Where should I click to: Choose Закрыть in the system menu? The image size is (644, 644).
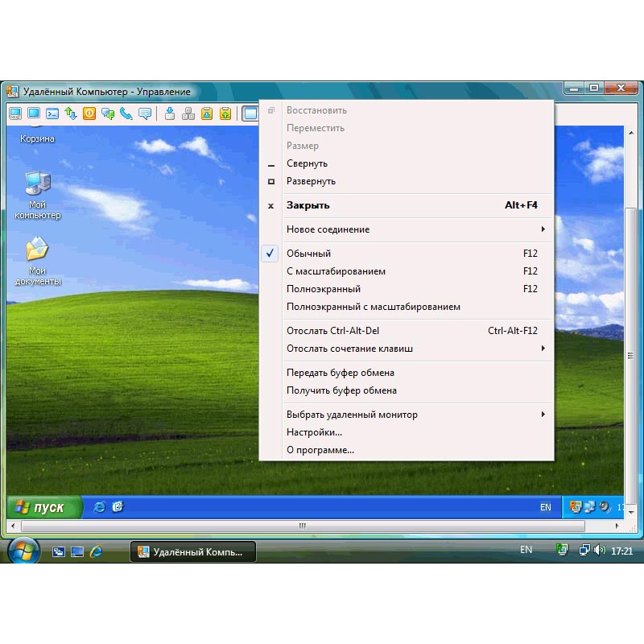tap(407, 205)
